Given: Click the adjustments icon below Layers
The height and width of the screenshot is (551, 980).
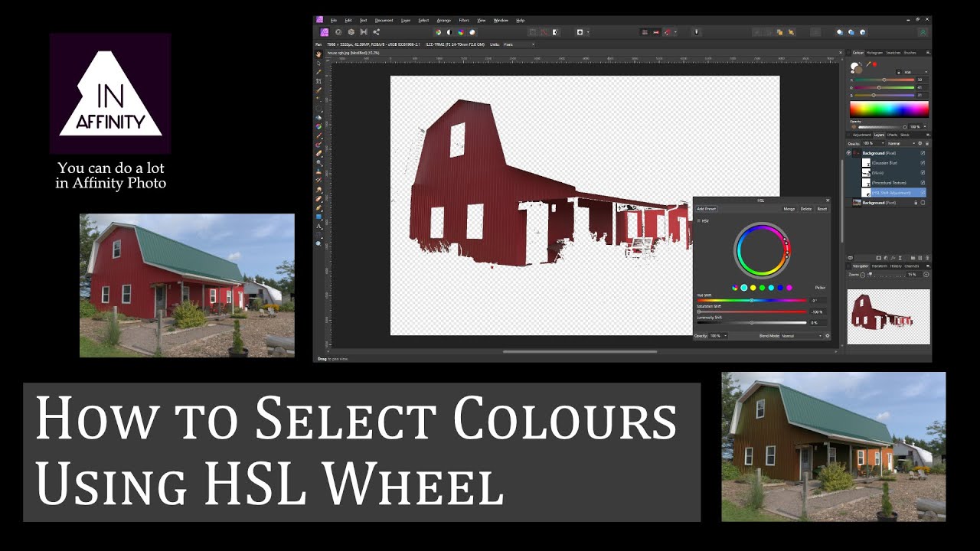Looking at the screenshot, I should 885,258.
